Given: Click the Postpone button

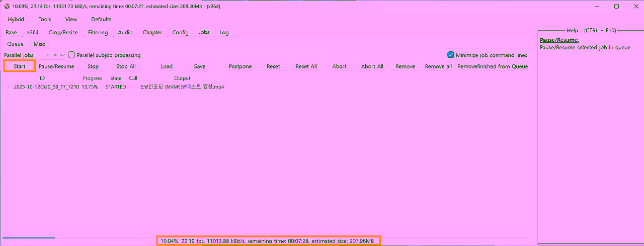Looking at the screenshot, I should [x=240, y=66].
